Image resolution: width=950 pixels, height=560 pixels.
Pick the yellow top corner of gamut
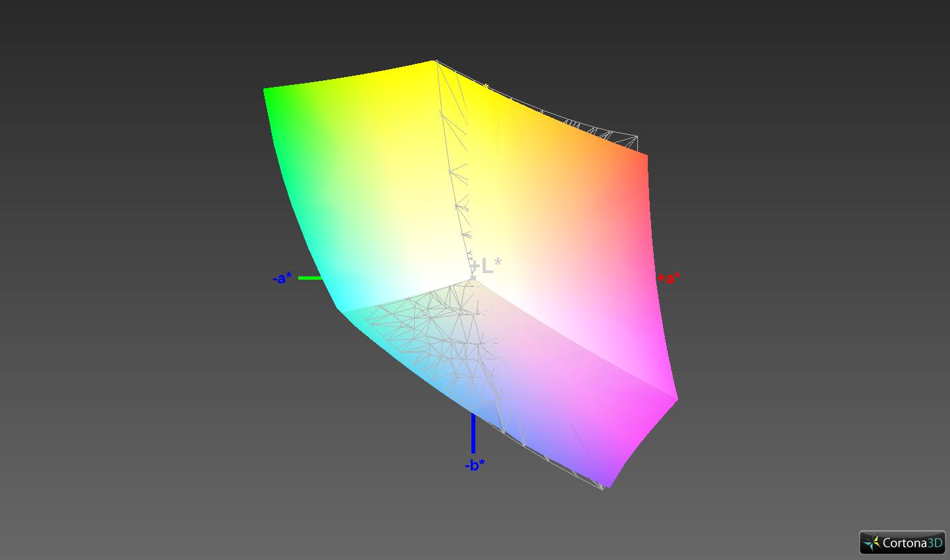coord(435,62)
